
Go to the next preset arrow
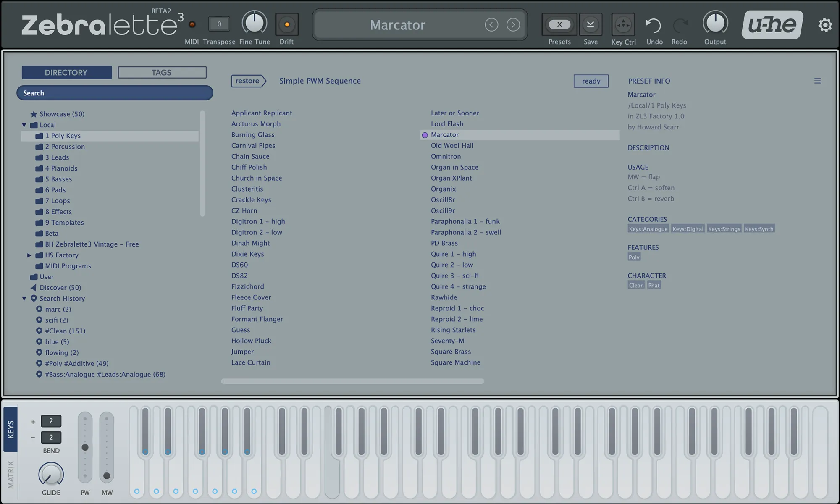513,25
